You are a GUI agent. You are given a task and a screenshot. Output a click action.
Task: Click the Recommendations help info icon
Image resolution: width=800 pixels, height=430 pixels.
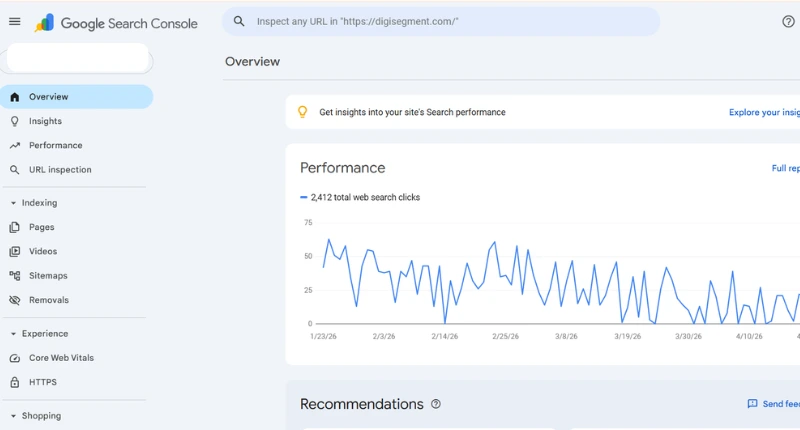point(436,404)
